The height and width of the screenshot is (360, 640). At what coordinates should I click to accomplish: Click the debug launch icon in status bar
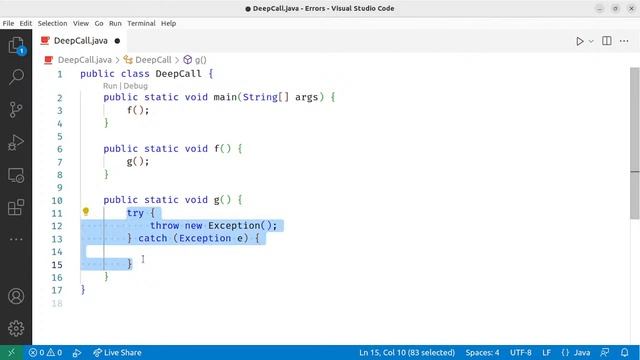[77, 353]
